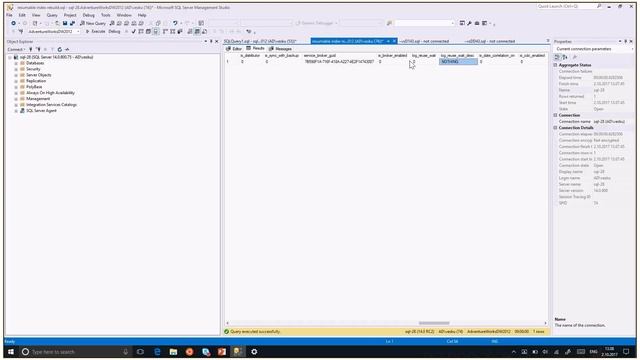
Task: Open the Tools menu
Action: [x=106, y=15]
